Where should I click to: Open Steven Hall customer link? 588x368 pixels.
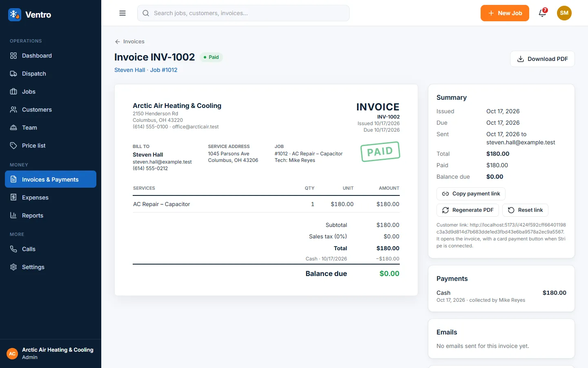(129, 70)
